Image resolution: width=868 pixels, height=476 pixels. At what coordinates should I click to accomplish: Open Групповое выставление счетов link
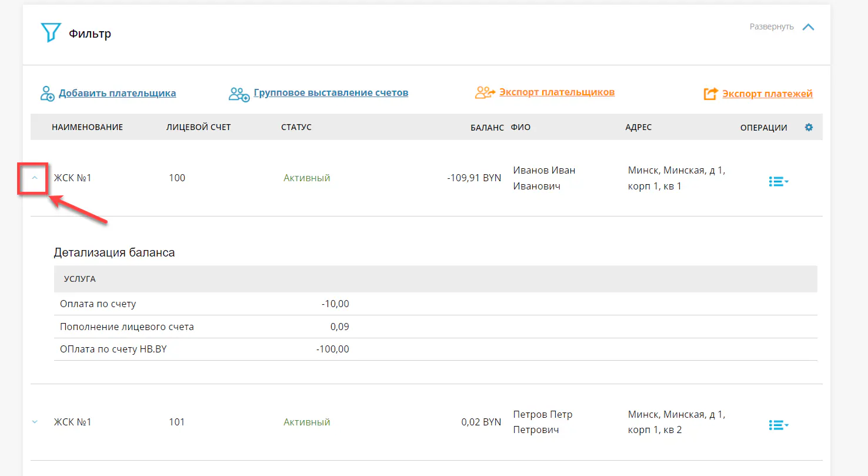click(330, 93)
